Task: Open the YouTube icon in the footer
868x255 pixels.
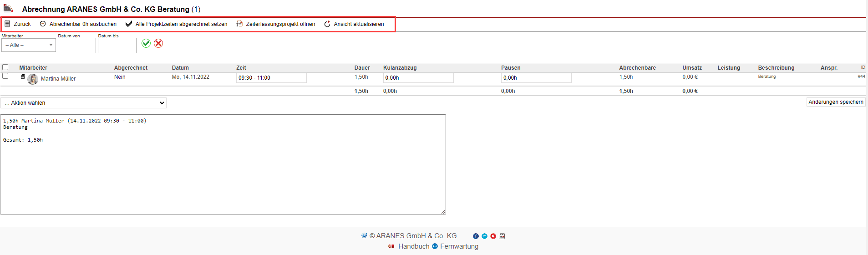Action: (493, 236)
